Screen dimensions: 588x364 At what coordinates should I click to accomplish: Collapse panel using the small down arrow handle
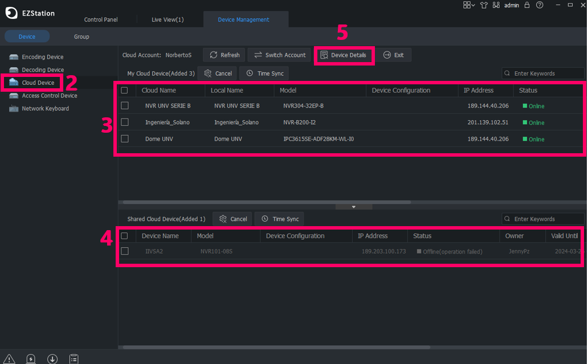354,207
